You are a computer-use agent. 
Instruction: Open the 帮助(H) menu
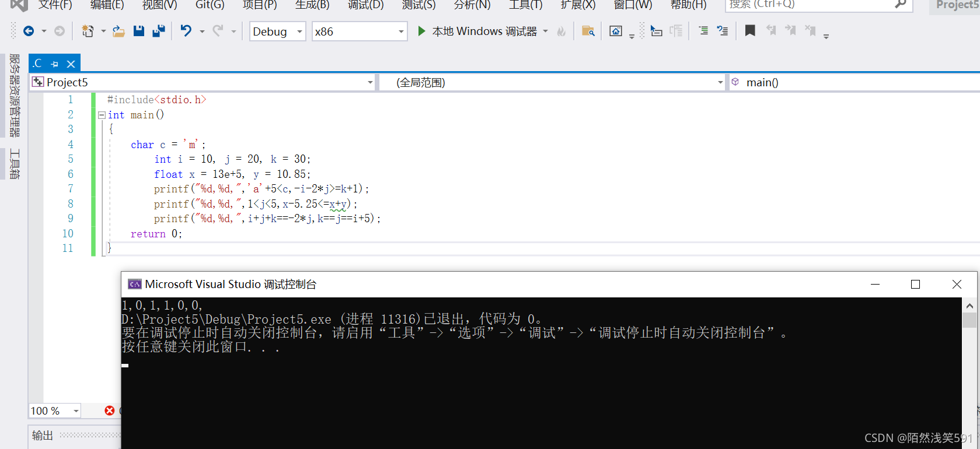coord(688,5)
